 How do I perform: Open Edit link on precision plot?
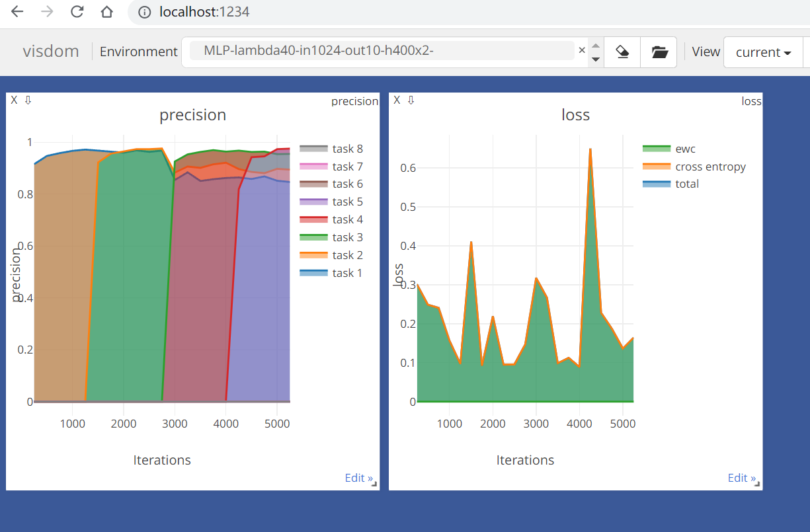358,478
